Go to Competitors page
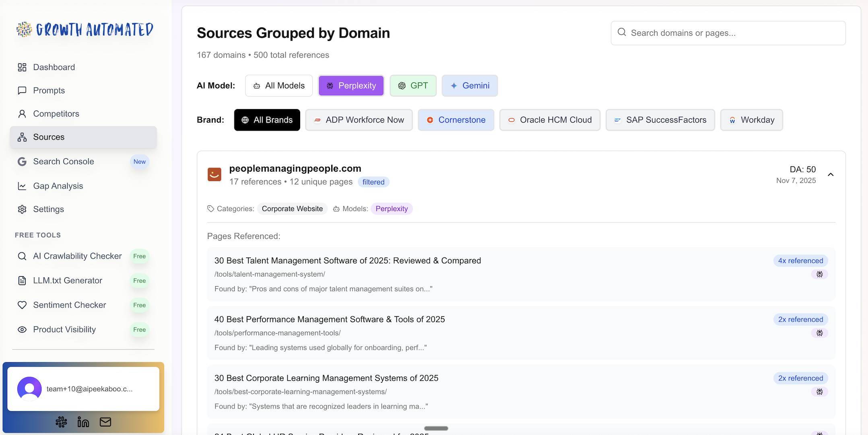868x435 pixels. 56,114
